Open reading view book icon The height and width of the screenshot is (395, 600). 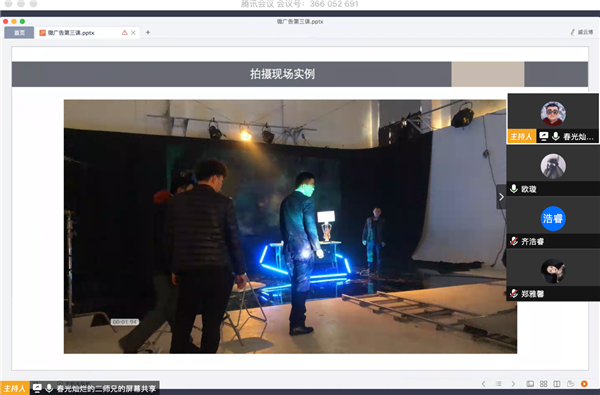point(557,384)
